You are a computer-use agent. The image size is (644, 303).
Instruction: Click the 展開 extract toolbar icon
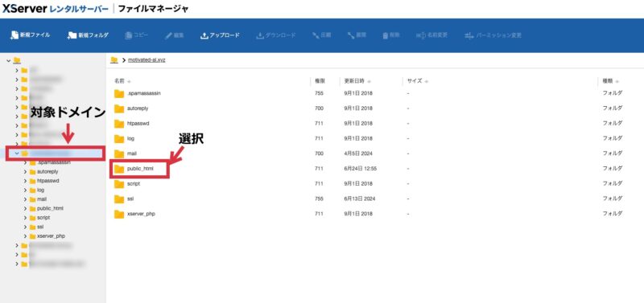pos(351,35)
